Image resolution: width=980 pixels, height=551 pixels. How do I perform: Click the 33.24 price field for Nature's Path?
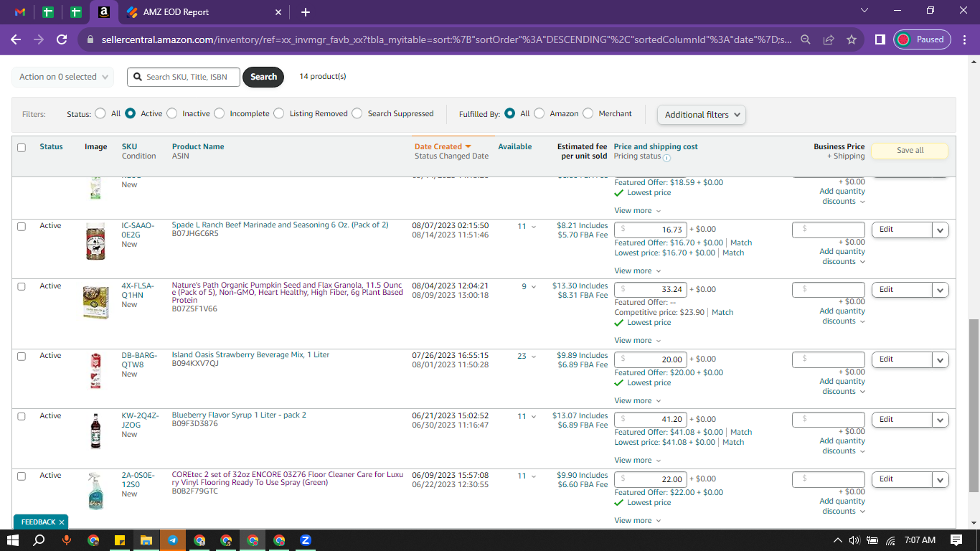650,290
